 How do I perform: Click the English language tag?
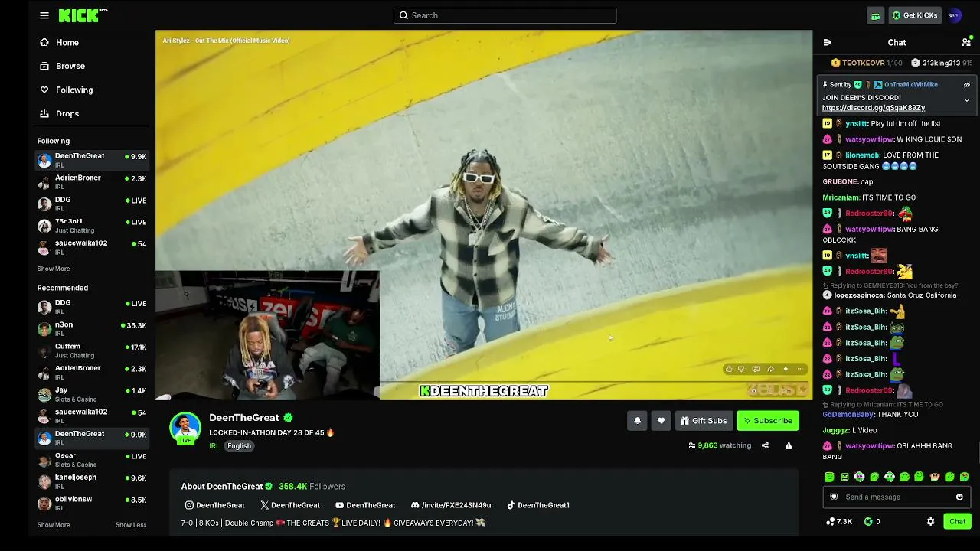(x=239, y=446)
